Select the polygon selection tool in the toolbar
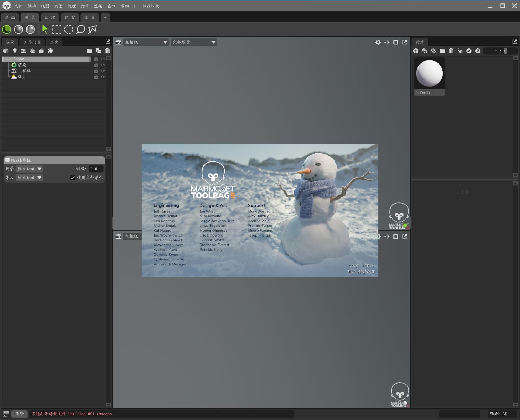This screenshot has width=520, height=420. tap(92, 29)
